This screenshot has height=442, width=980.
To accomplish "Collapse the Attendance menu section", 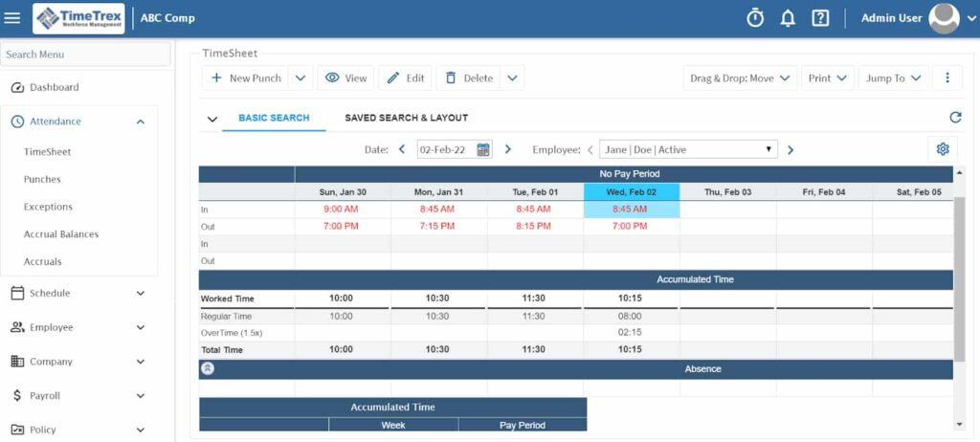I will click(141, 122).
